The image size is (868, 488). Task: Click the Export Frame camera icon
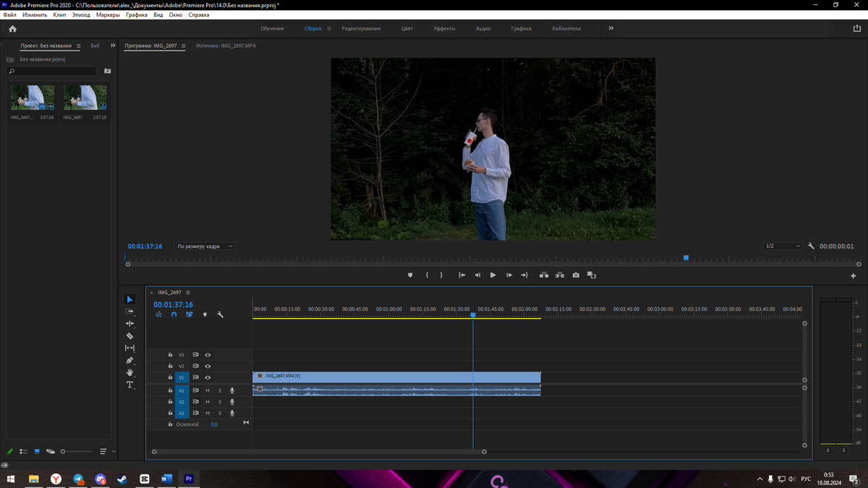pos(576,275)
